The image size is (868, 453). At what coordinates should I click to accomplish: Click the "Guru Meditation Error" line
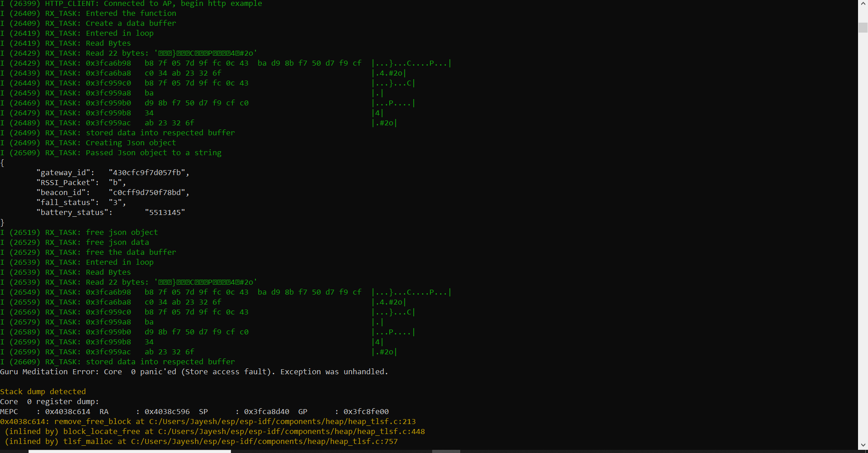click(194, 372)
